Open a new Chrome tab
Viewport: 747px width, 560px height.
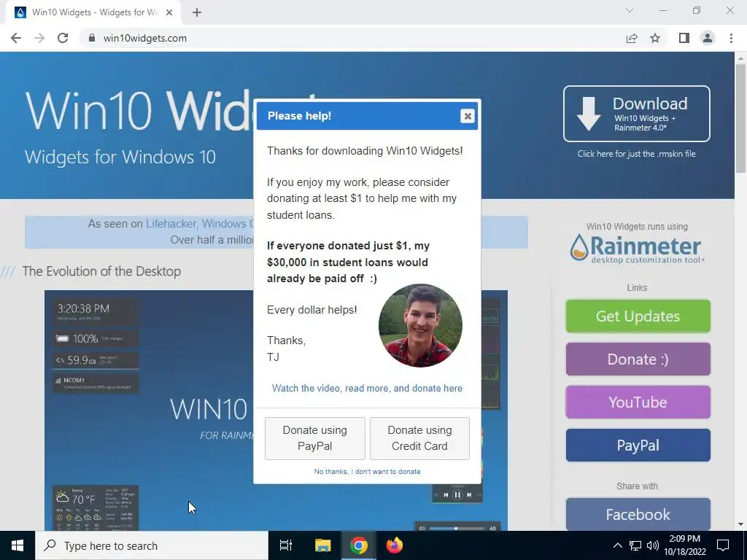[x=197, y=12]
